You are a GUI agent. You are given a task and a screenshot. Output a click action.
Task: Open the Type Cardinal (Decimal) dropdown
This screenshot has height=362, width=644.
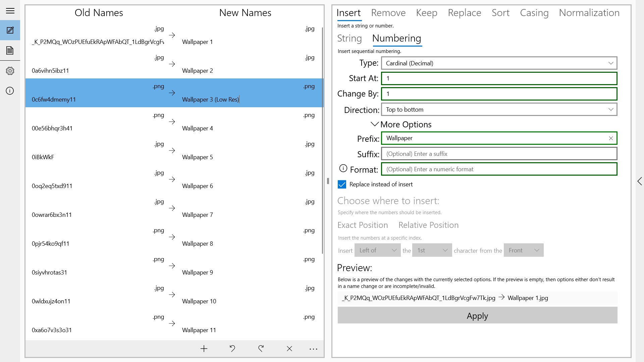(x=499, y=63)
